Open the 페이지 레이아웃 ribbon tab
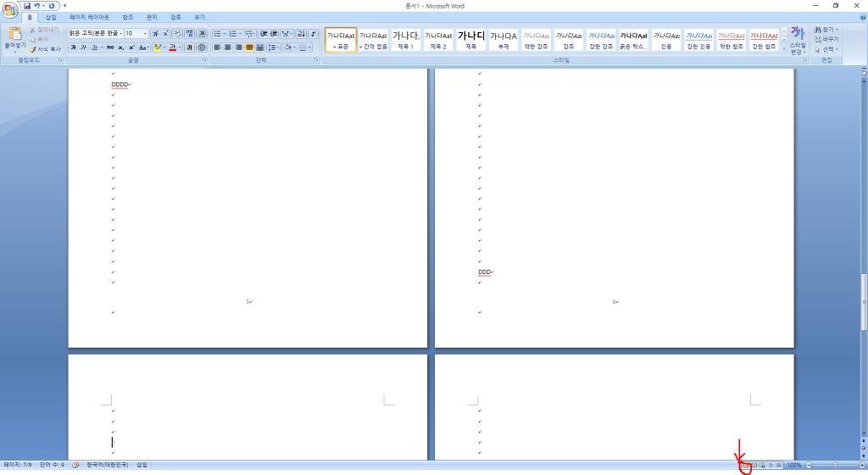The height and width of the screenshot is (475, 868). 90,18
